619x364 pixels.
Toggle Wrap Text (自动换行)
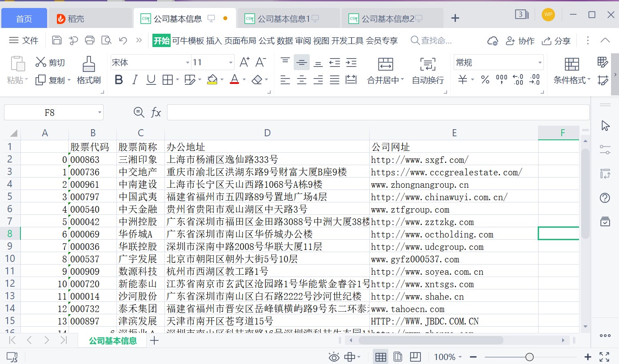(x=428, y=71)
